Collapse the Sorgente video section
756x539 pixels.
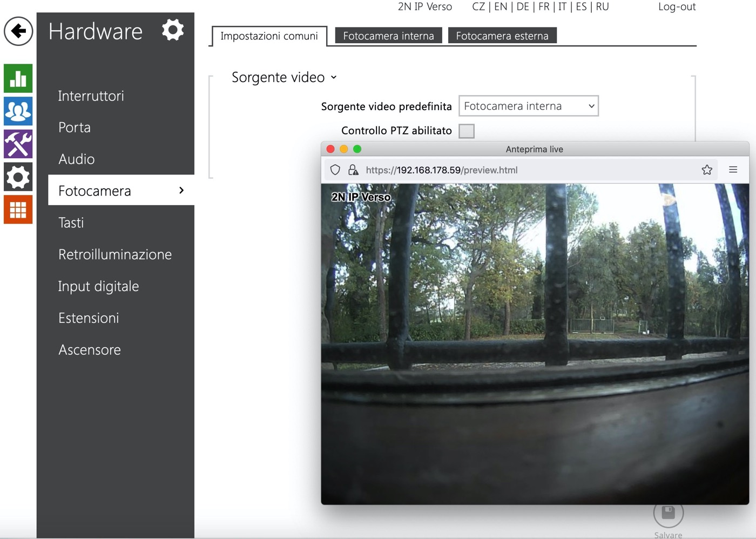284,77
